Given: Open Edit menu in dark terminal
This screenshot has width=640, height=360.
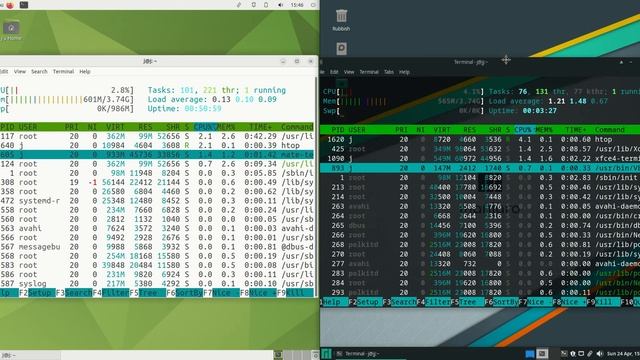Looking at the screenshot, I should [334, 72].
